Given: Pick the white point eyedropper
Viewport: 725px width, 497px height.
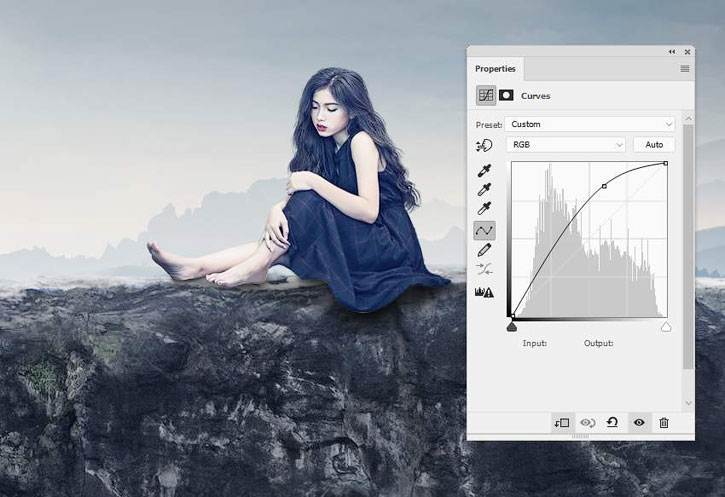Looking at the screenshot, I should click(485, 208).
